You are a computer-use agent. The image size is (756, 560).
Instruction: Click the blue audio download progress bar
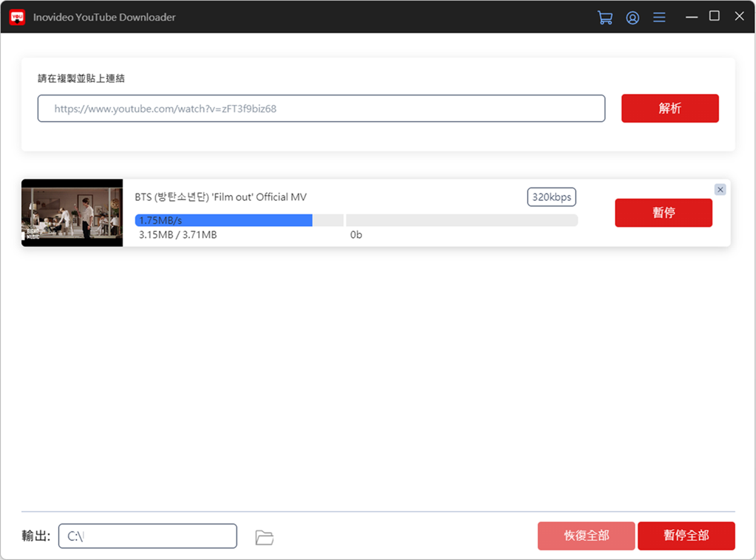click(x=239, y=220)
